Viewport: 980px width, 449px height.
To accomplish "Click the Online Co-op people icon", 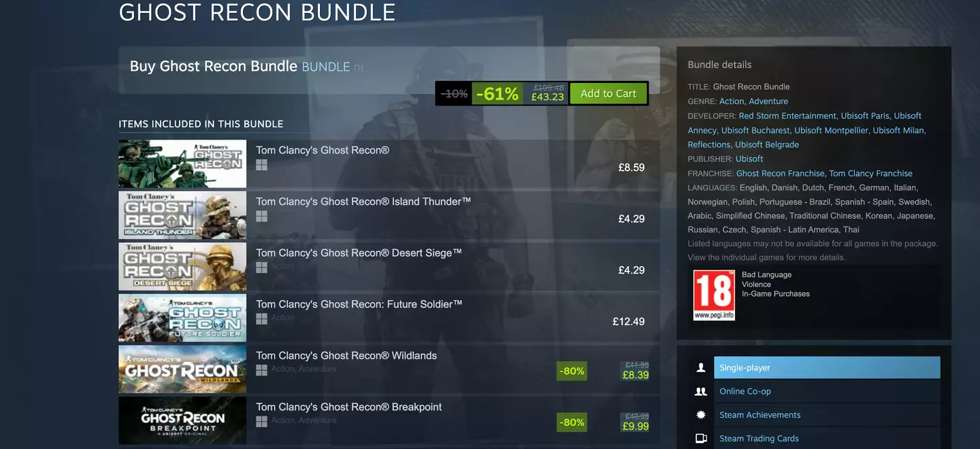I will 700,391.
